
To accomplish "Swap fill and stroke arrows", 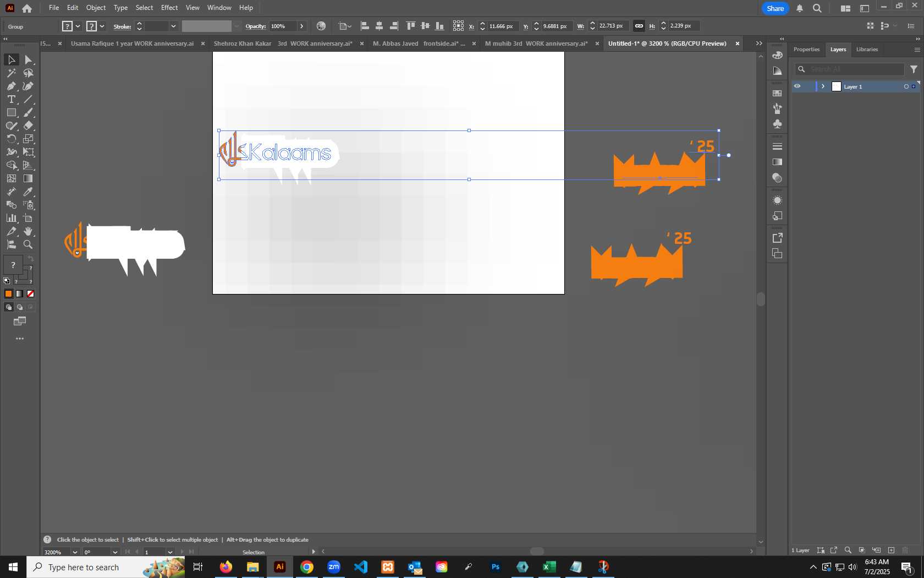I will 31,258.
